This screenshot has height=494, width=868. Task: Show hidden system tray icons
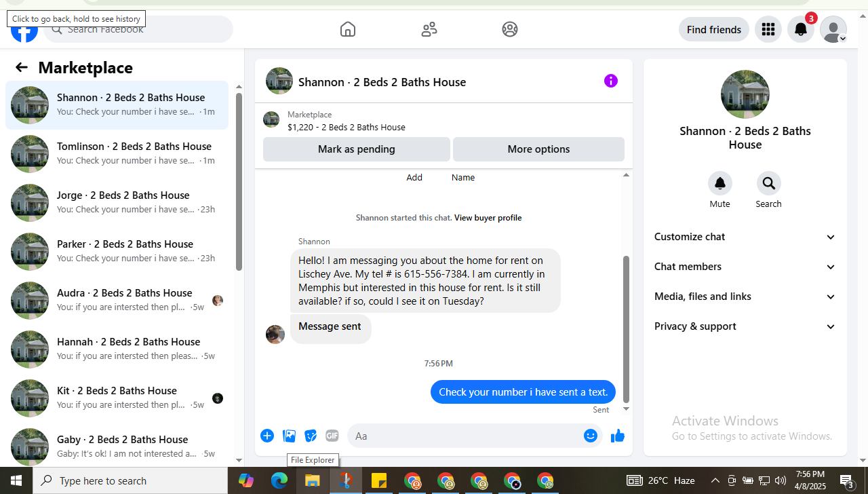715,480
